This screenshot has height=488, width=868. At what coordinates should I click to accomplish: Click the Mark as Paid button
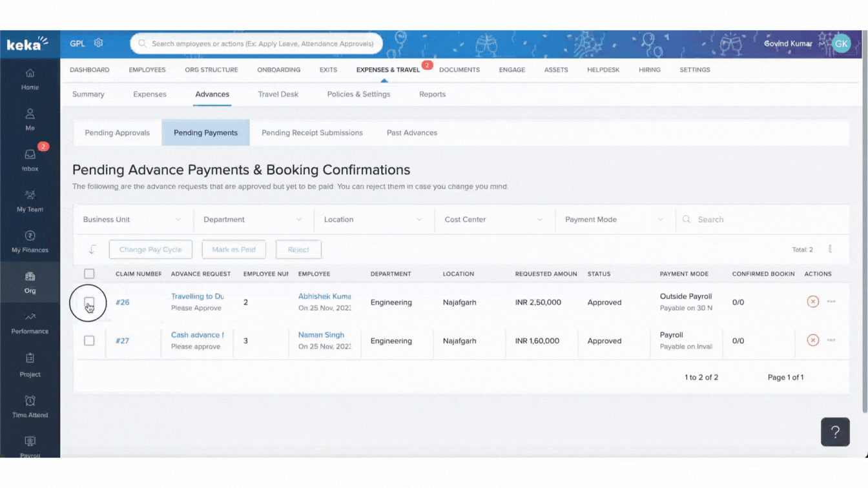tap(234, 250)
